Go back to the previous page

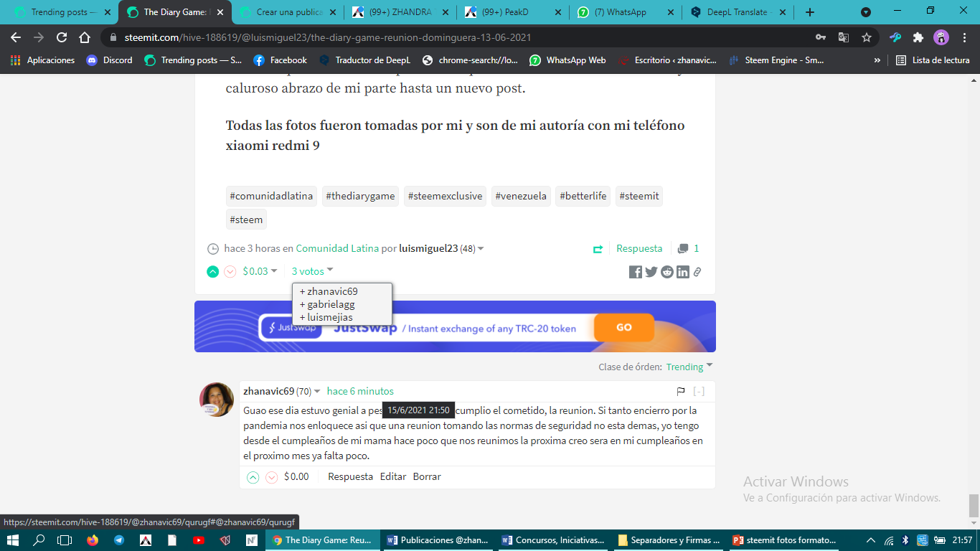16,37
